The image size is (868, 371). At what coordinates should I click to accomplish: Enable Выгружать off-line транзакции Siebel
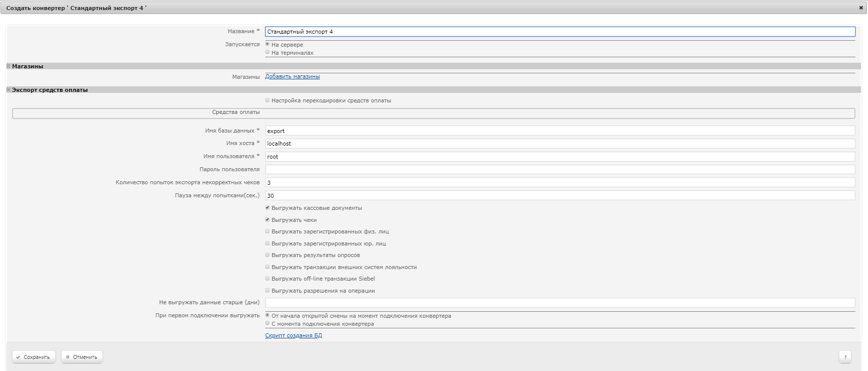tap(267, 279)
